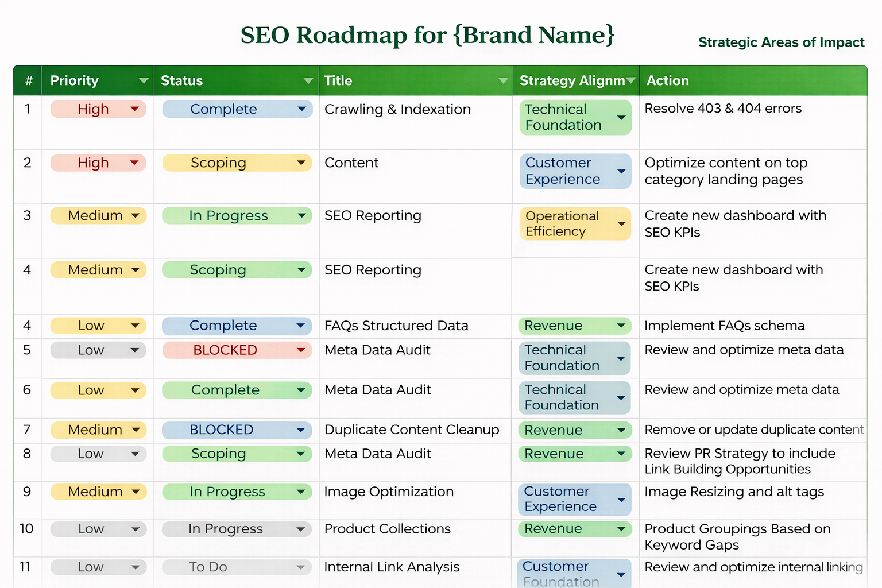882x588 pixels.
Task: Select the Crawling & Indexation title cell
Action: [397, 110]
